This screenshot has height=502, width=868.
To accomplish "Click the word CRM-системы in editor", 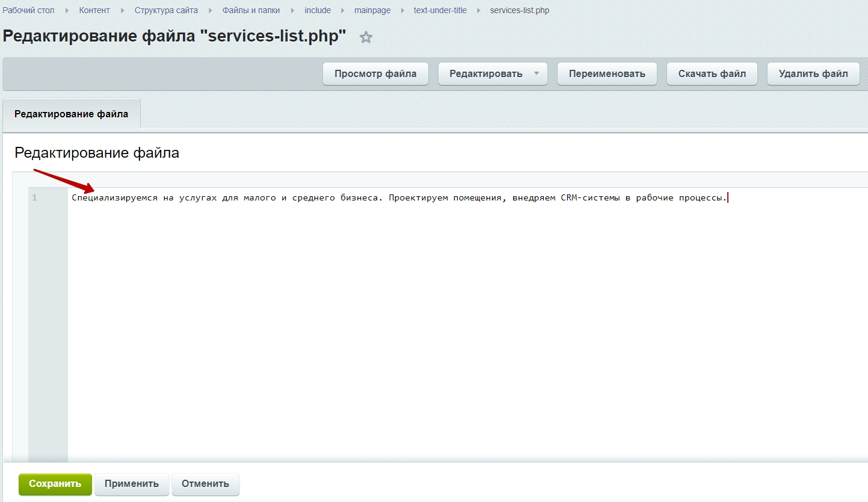I will click(589, 197).
